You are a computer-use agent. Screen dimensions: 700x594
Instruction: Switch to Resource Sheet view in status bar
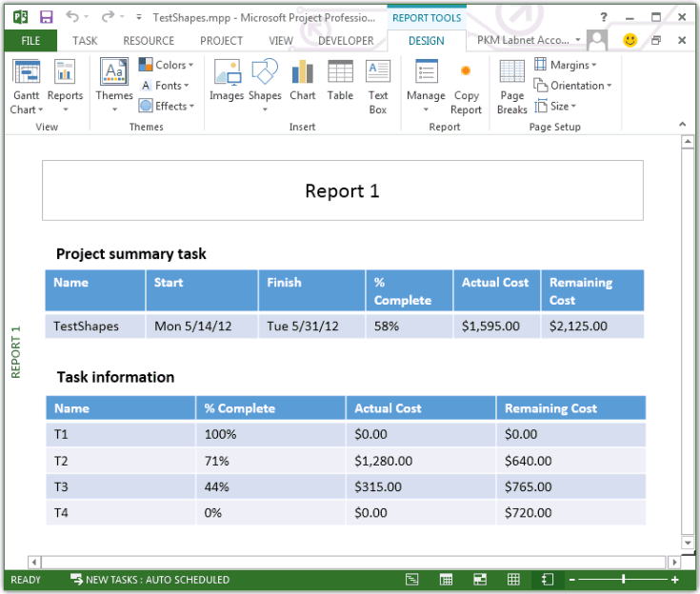click(x=513, y=580)
